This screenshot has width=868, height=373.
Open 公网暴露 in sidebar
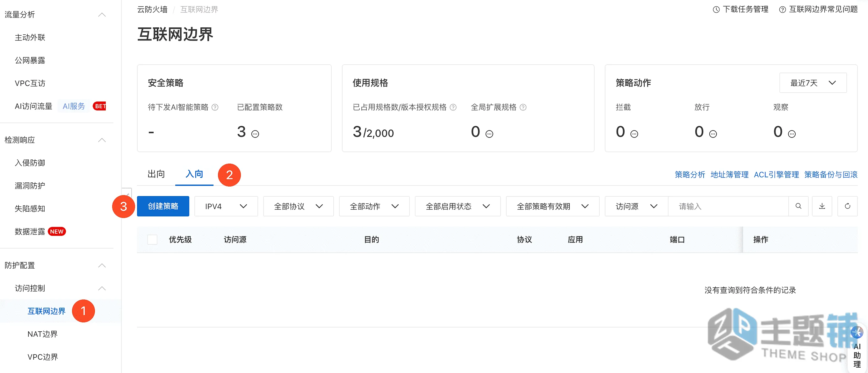(x=30, y=60)
